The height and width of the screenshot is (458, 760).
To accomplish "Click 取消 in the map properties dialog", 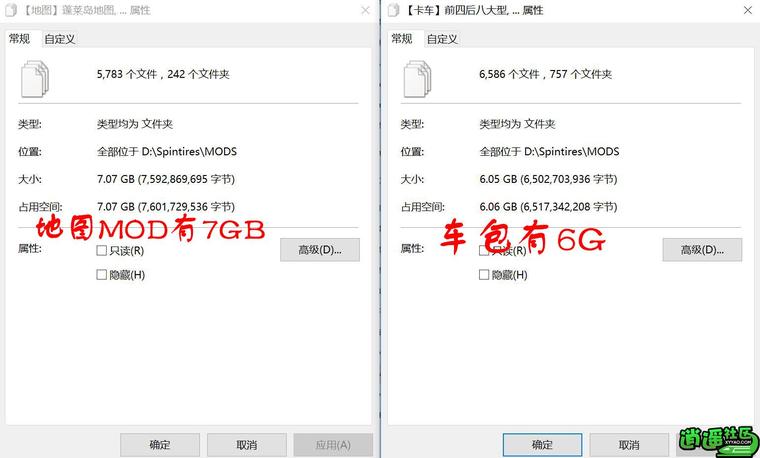I will pos(247,444).
